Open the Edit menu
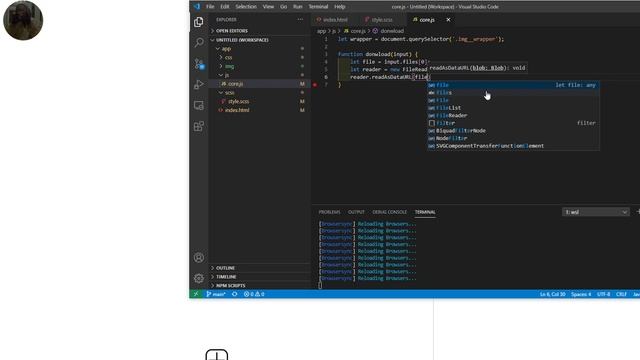Image resolution: width=640 pixels, height=360 pixels. [225, 7]
